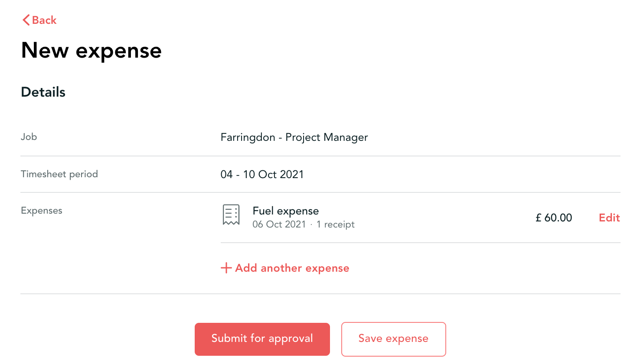The height and width of the screenshot is (364, 637).
Task: Submit the expense for approval
Action: click(x=262, y=339)
